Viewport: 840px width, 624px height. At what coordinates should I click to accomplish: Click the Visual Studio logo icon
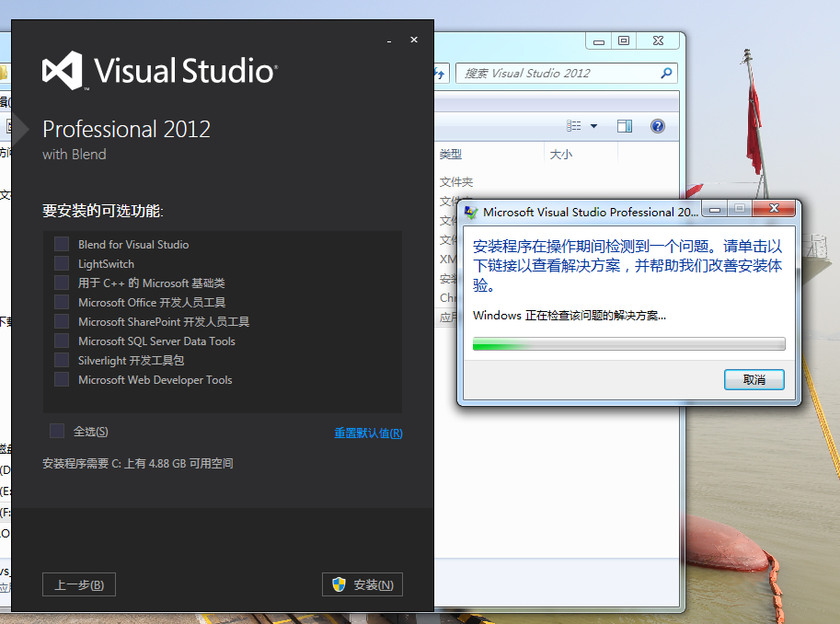(63, 70)
